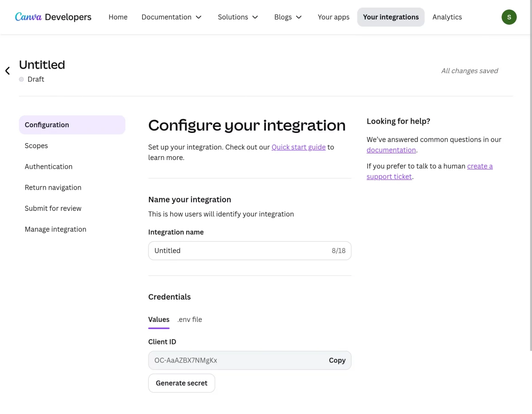Follow the Quick start guide link
Image resolution: width=532 pixels, height=414 pixels.
(298, 147)
